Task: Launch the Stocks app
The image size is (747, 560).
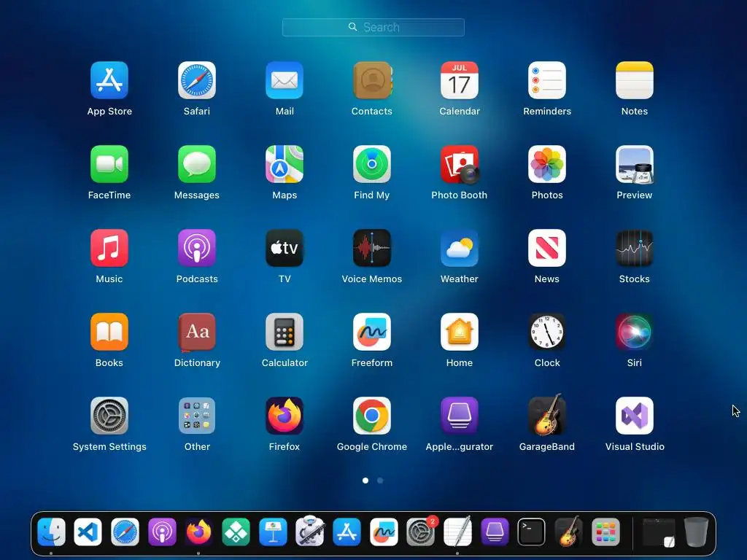Action: click(x=635, y=248)
